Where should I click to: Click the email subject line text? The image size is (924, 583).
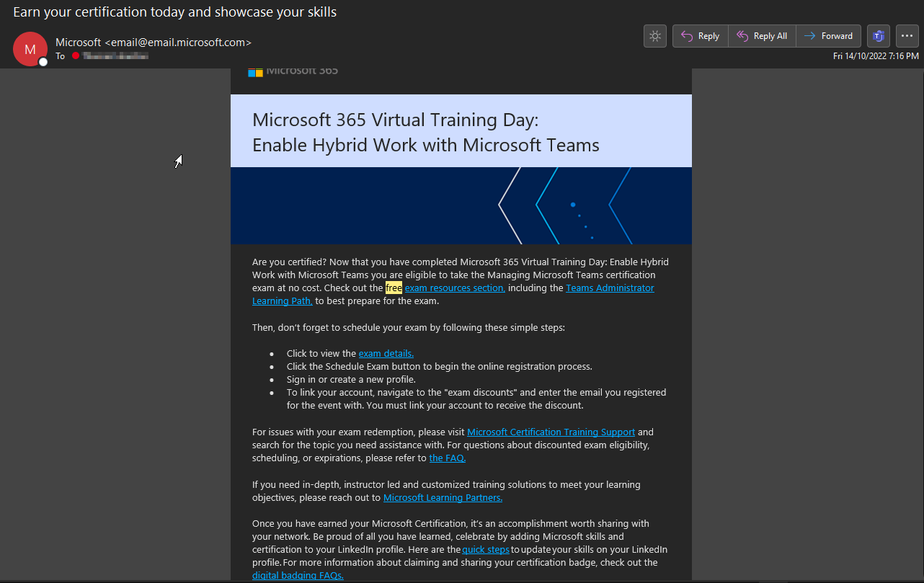[174, 12]
